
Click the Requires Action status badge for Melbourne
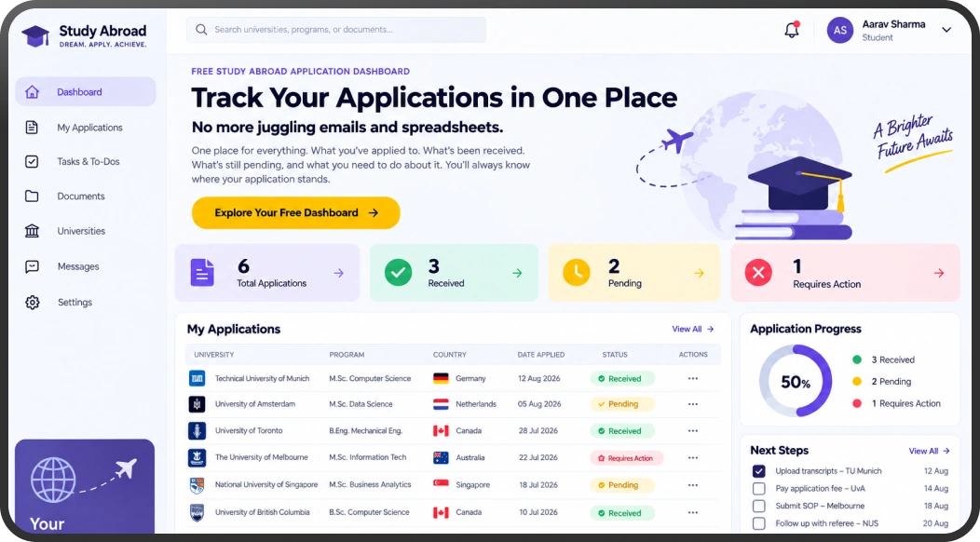[x=626, y=458]
